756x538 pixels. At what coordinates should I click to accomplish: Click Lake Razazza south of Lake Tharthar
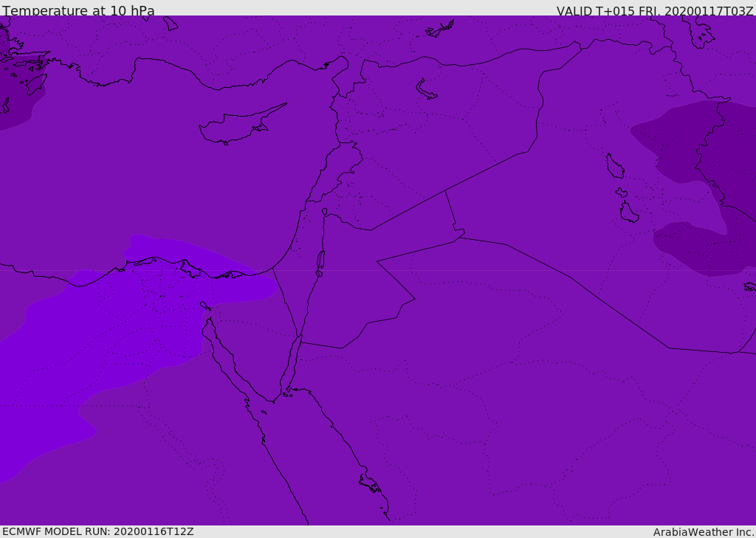[x=628, y=213]
